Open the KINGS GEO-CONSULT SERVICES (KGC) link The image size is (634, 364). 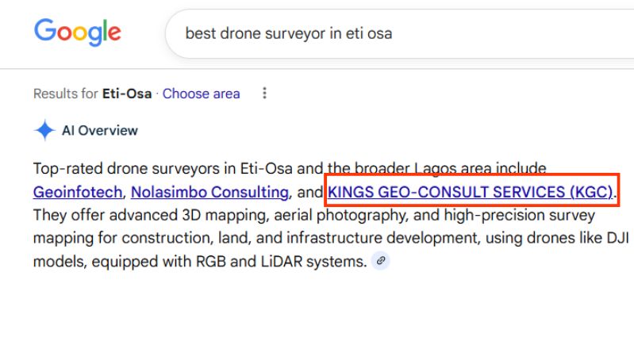(x=471, y=192)
